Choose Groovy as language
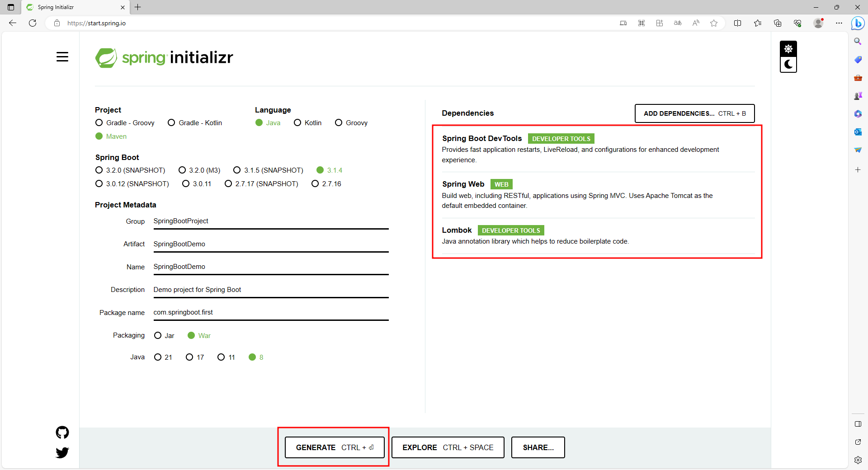The width and height of the screenshot is (868, 470). click(x=351, y=123)
